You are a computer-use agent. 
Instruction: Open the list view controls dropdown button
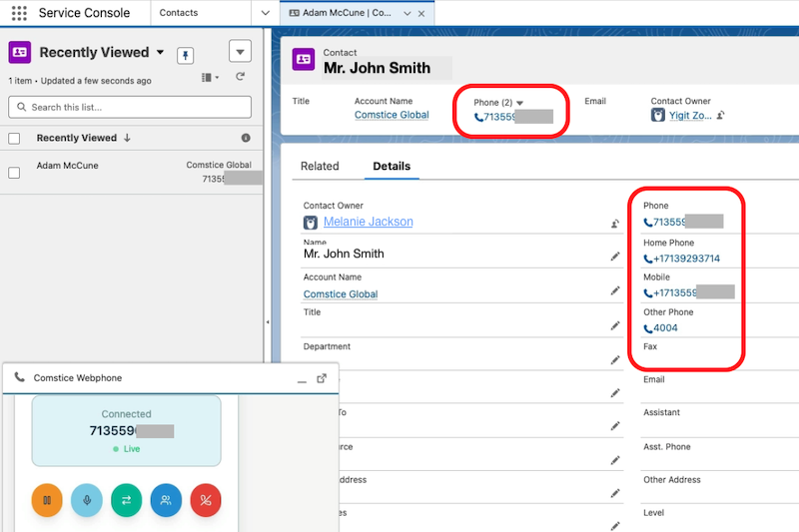(x=240, y=51)
